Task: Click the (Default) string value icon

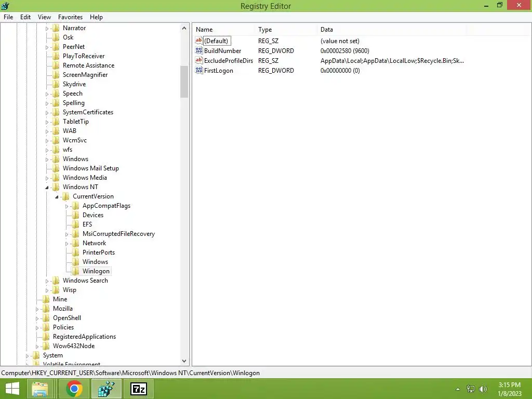Action: 199,41
